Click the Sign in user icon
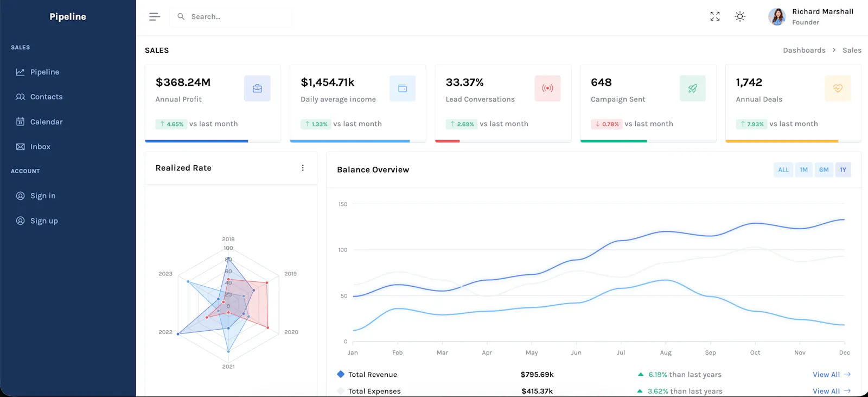This screenshot has height=397, width=868. click(x=20, y=196)
